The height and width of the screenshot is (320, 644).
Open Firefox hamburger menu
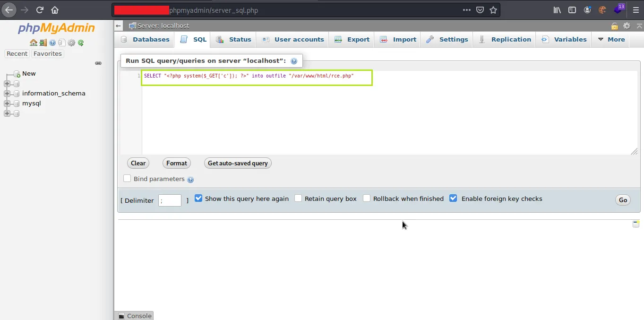(x=635, y=10)
